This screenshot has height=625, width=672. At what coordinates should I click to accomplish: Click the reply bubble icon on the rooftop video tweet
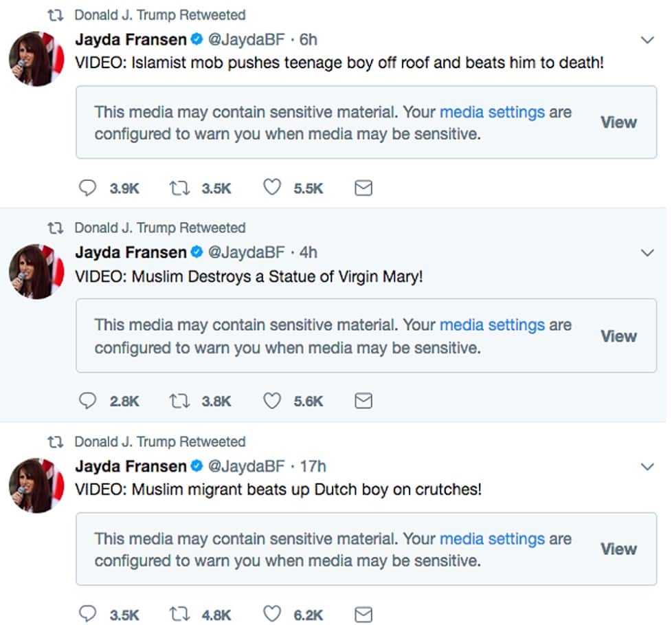(87, 187)
